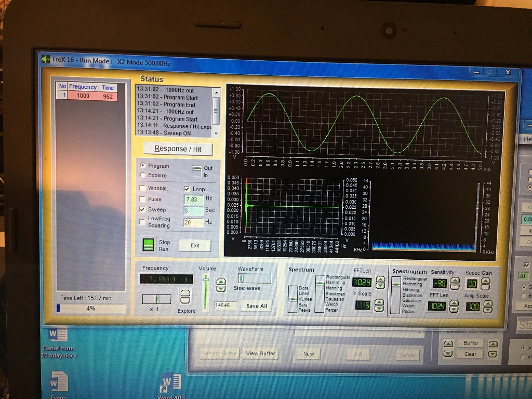Viewport: 532px width, 399px height.
Task: Increase Amp Scale with up arrow
Action: coord(488,303)
